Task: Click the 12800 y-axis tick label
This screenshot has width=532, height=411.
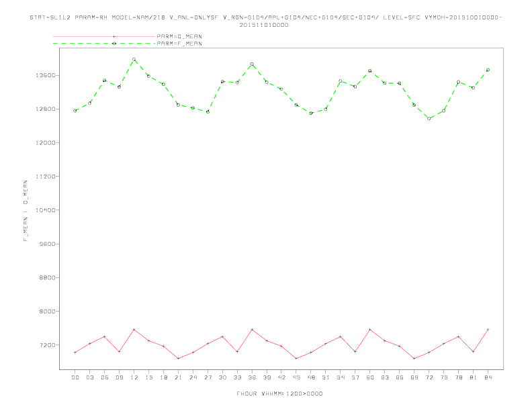Action: tap(46, 109)
